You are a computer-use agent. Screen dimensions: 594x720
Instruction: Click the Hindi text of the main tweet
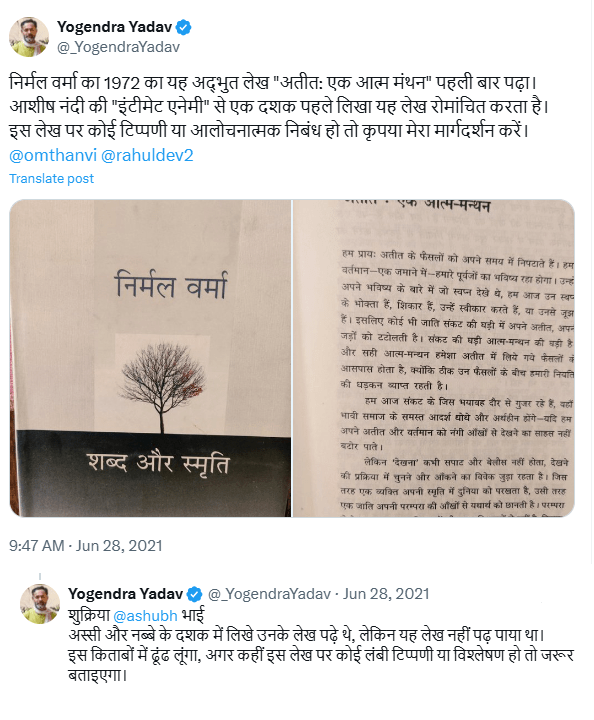[x=279, y=107]
